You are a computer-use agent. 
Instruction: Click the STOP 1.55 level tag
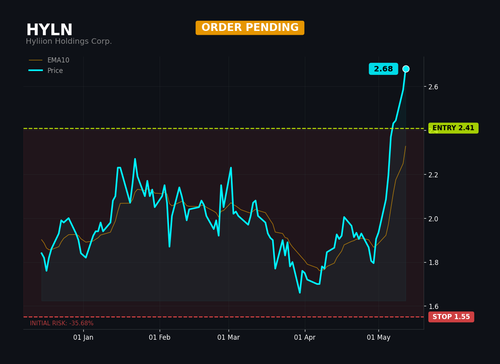pos(451,317)
